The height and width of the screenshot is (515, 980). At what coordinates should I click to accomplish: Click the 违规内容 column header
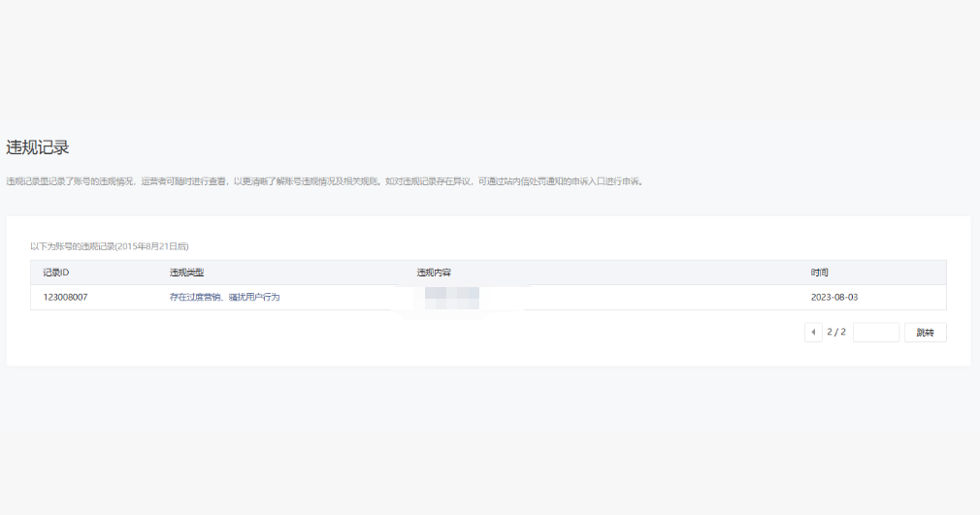[434, 273]
